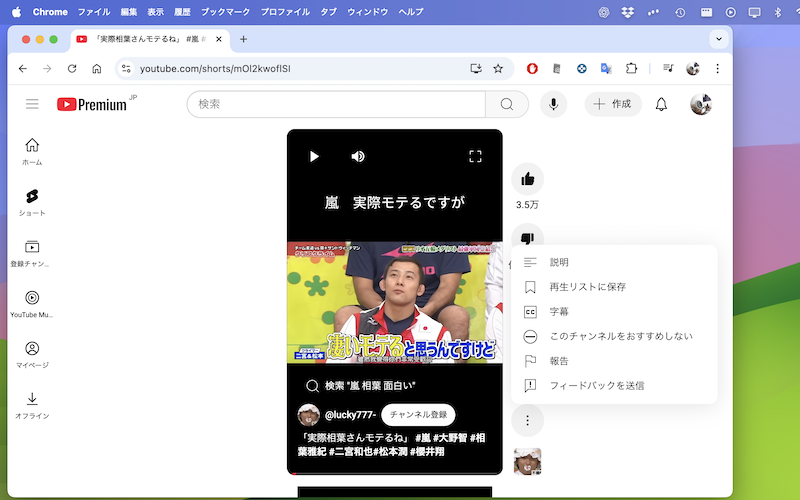
Task: Start voice search with microphone
Action: tap(554, 104)
